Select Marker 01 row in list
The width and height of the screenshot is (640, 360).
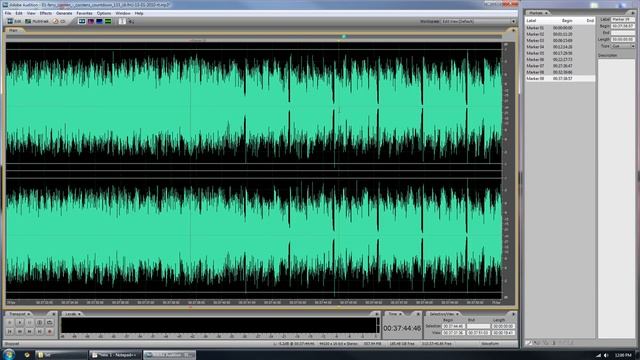click(x=560, y=28)
